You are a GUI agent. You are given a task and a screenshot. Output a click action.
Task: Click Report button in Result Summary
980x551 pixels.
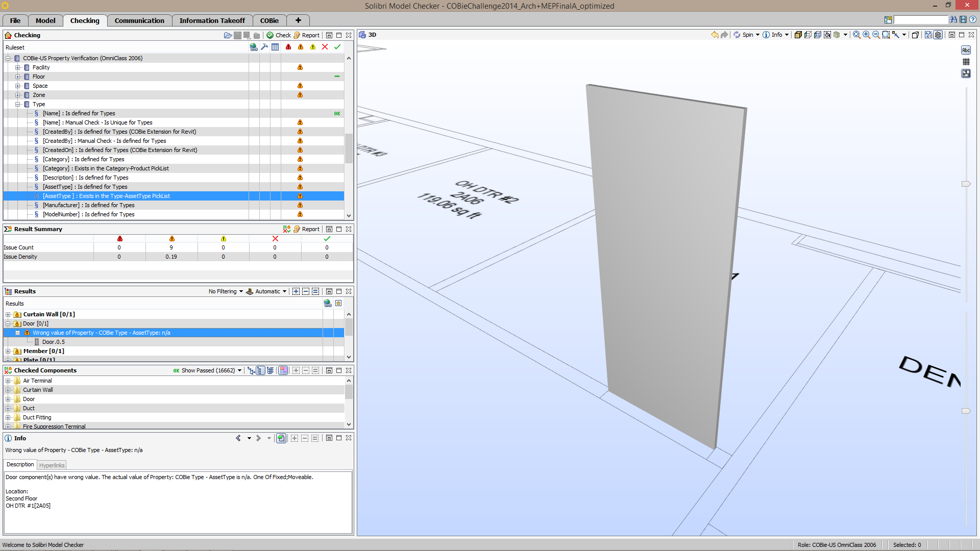tap(307, 229)
